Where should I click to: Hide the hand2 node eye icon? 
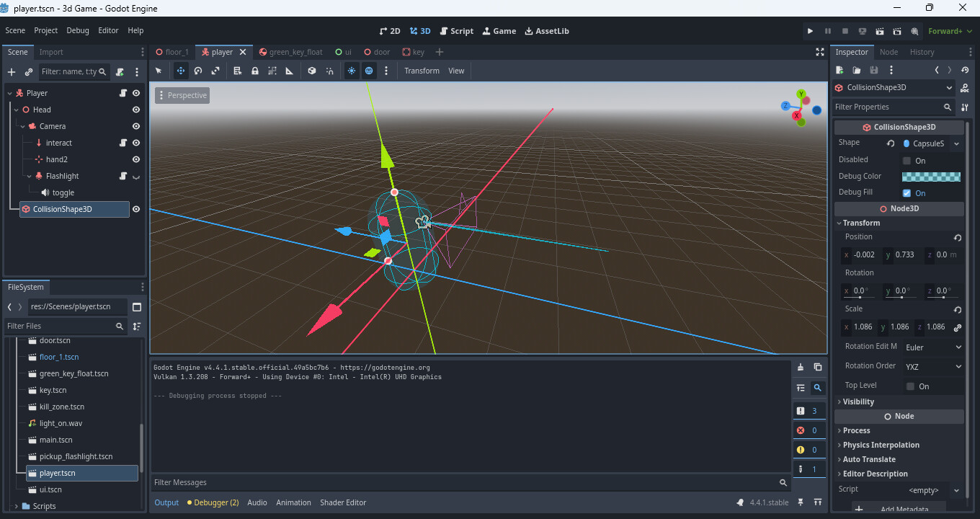(135, 159)
